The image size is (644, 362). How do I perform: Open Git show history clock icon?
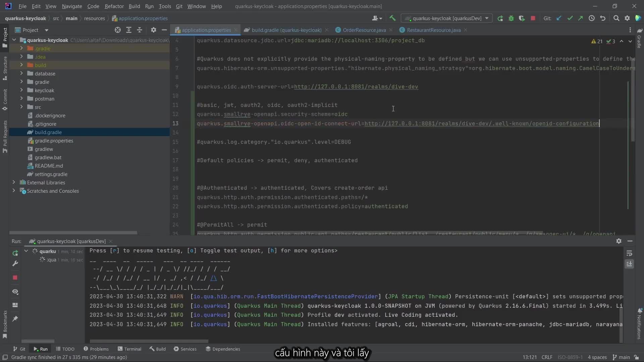(592, 18)
